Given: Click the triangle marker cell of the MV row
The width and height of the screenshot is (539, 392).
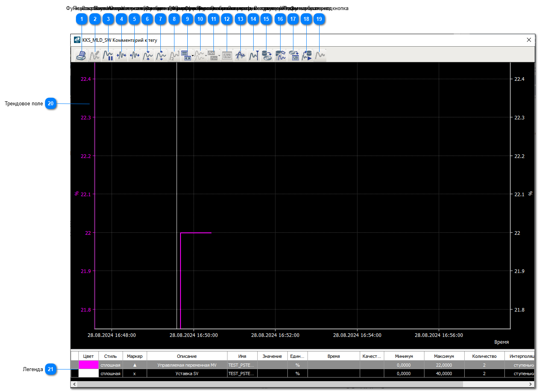Looking at the screenshot, I should click(x=135, y=365).
